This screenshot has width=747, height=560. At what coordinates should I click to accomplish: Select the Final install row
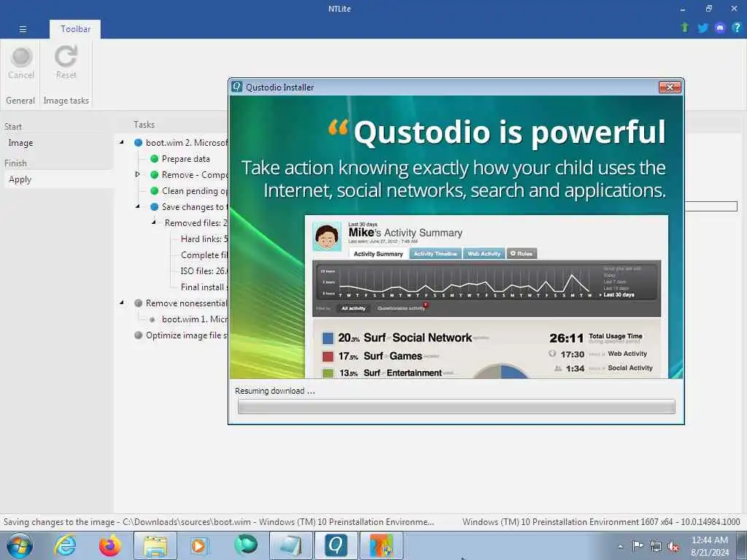(x=204, y=287)
